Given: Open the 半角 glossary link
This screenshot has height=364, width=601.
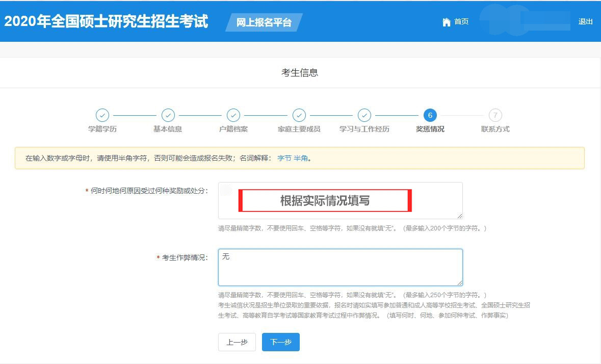Looking at the screenshot, I should (300, 159).
